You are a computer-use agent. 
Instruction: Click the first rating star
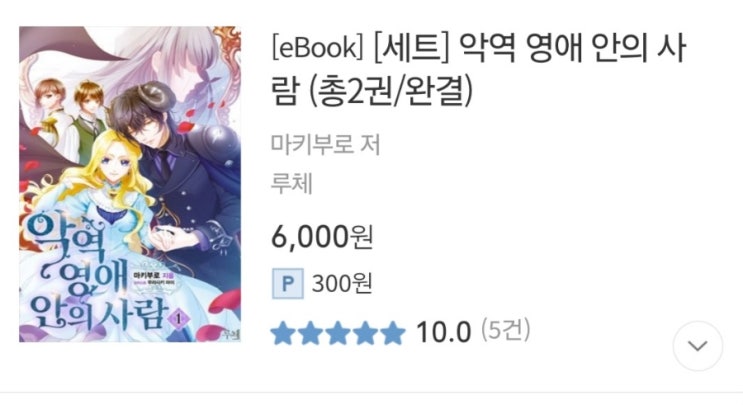[x=283, y=333]
